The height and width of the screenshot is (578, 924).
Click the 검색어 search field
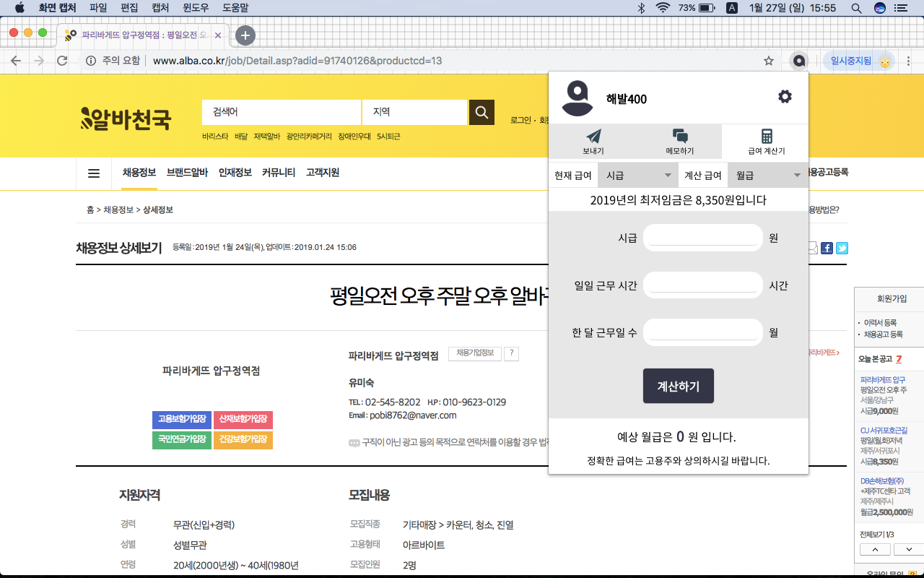282,113
